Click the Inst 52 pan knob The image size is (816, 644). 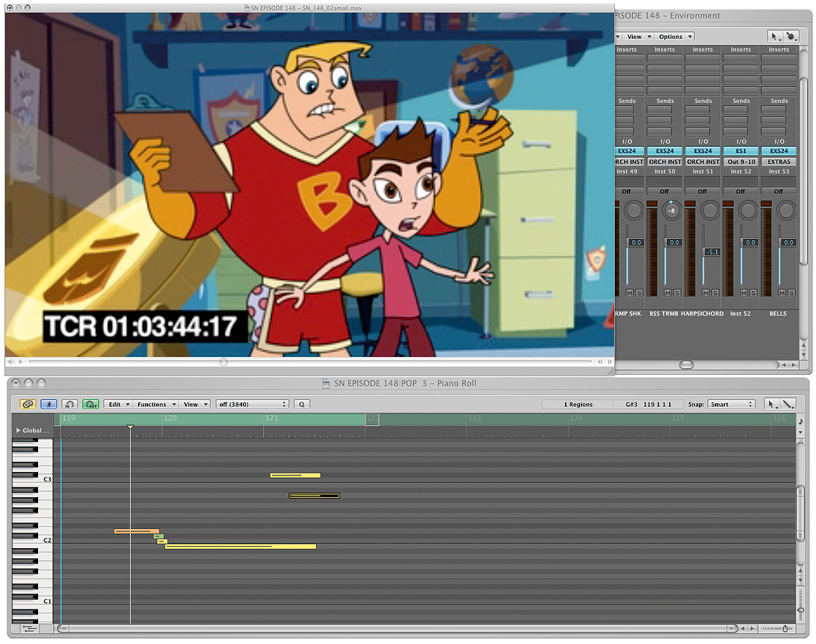point(749,211)
